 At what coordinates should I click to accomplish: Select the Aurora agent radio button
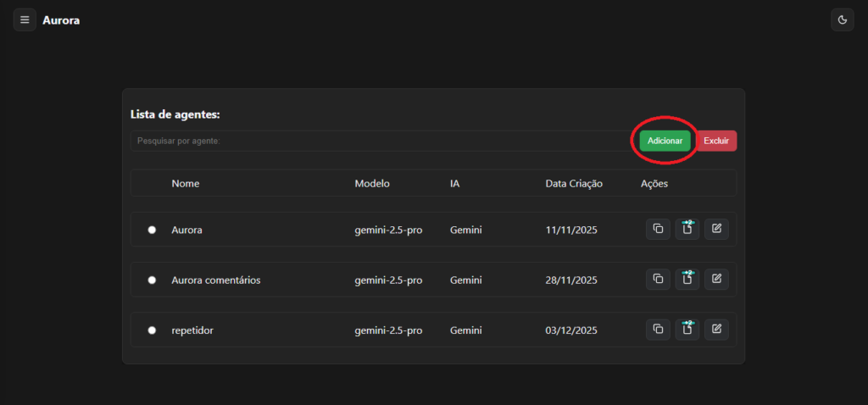tap(152, 230)
